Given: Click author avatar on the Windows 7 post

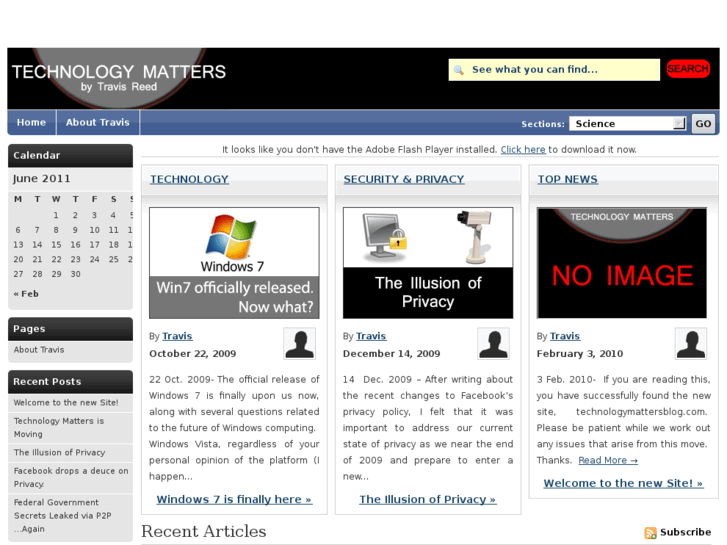Looking at the screenshot, I should pyautogui.click(x=300, y=344).
